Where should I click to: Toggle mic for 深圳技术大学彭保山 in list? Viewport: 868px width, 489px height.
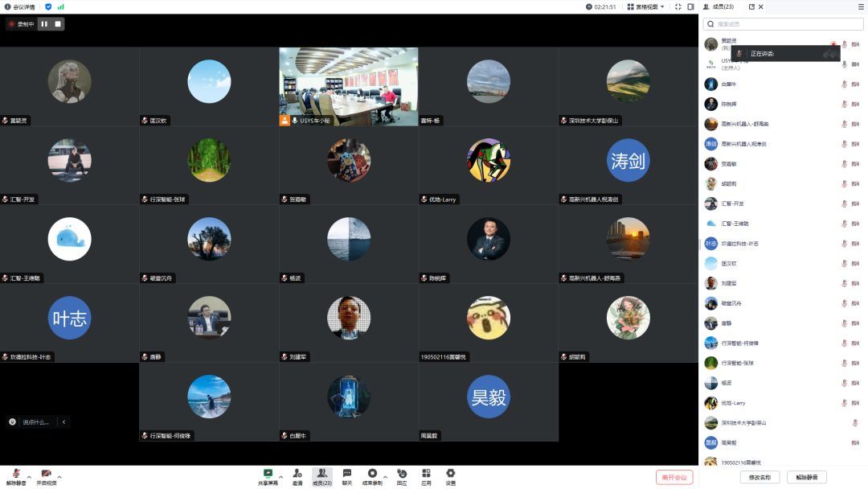tap(855, 423)
